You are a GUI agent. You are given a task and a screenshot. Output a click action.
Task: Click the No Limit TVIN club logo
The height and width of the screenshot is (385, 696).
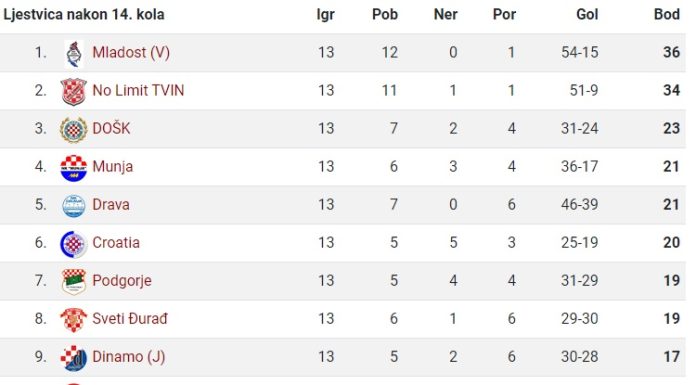coord(73,91)
